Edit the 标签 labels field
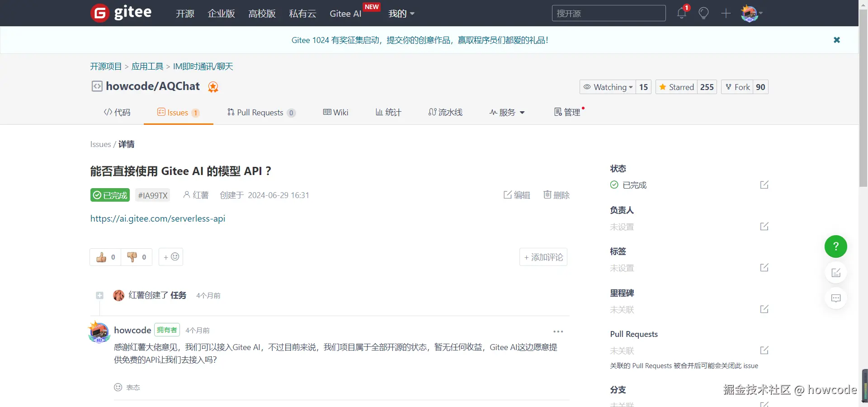The image size is (868, 407). [764, 267]
